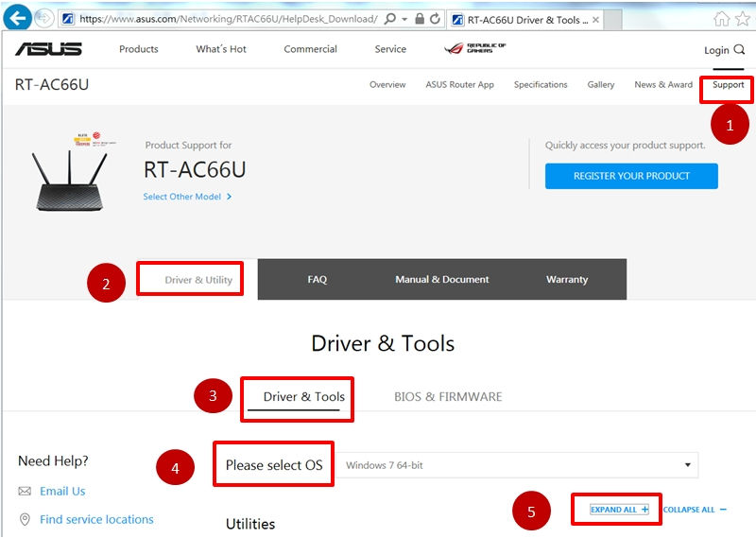Click Find service locations link
The width and height of the screenshot is (756, 555).
click(96, 519)
